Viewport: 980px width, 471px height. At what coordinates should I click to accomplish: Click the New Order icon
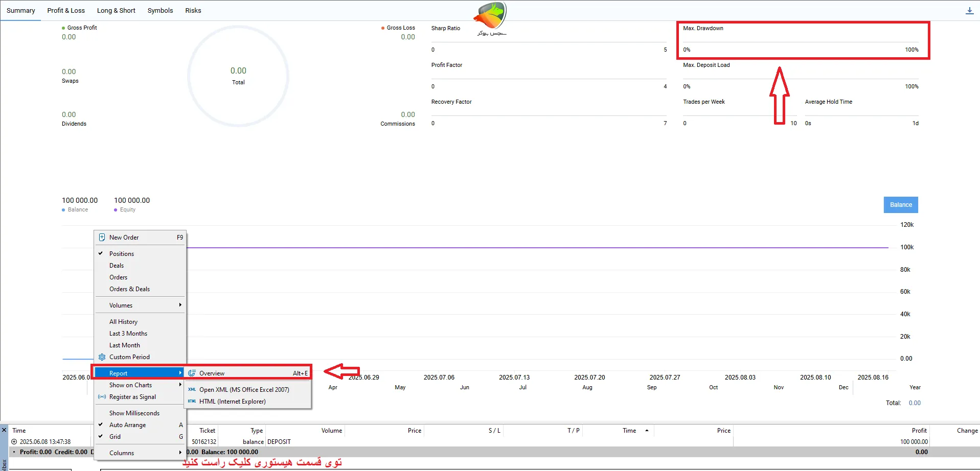coord(102,238)
